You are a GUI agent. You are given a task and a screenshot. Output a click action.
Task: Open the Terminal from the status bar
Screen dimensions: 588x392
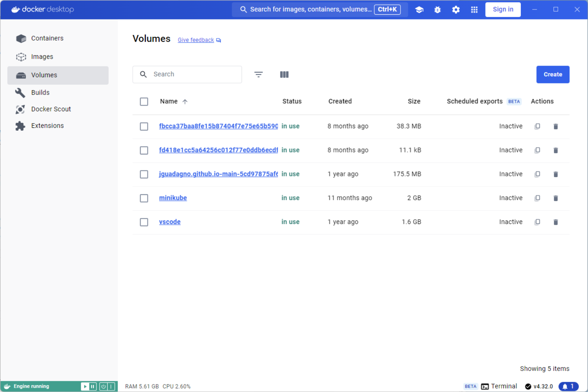[499, 386]
